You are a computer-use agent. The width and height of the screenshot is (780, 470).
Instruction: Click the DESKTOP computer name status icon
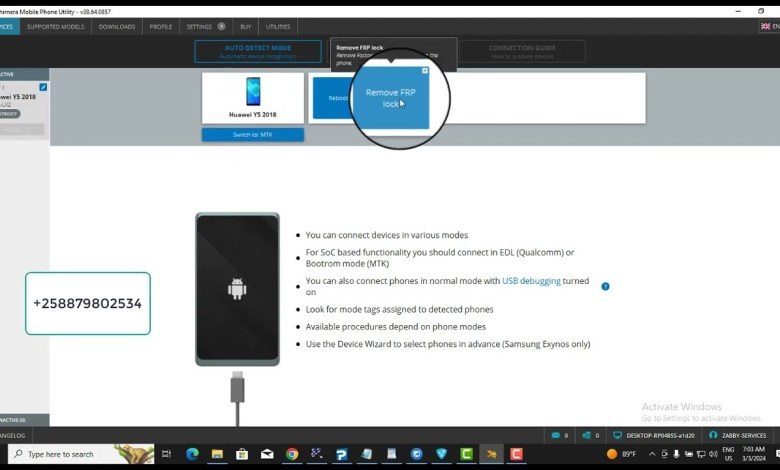pyautogui.click(x=618, y=436)
